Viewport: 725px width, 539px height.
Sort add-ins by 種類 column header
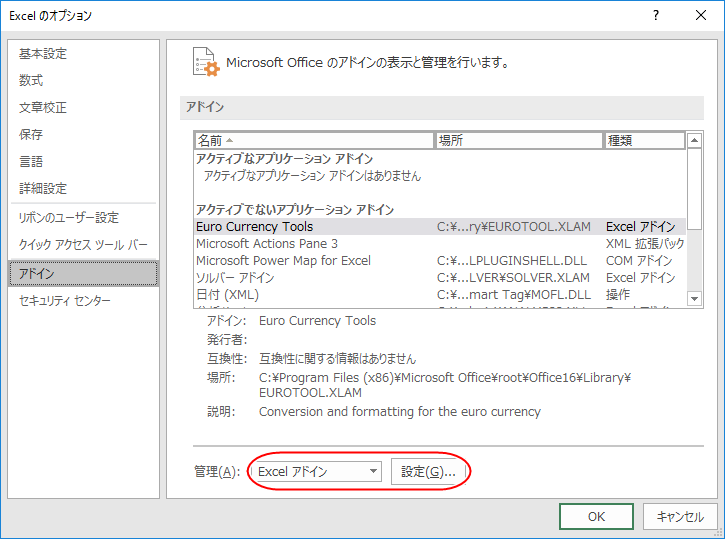point(645,141)
